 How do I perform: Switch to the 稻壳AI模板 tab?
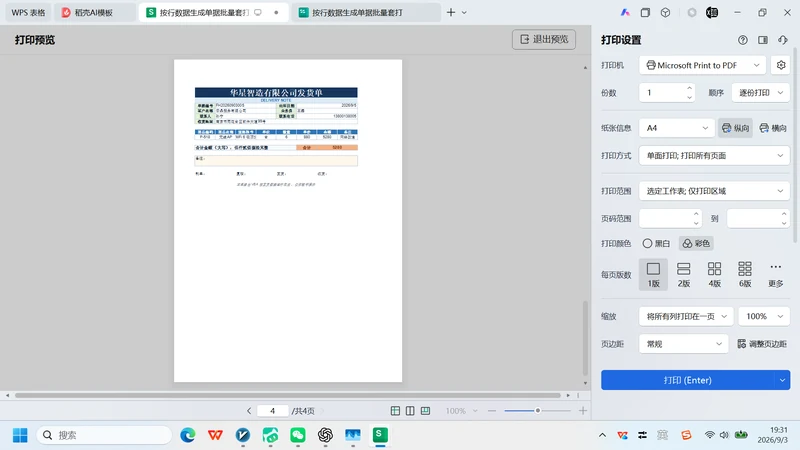[94, 12]
